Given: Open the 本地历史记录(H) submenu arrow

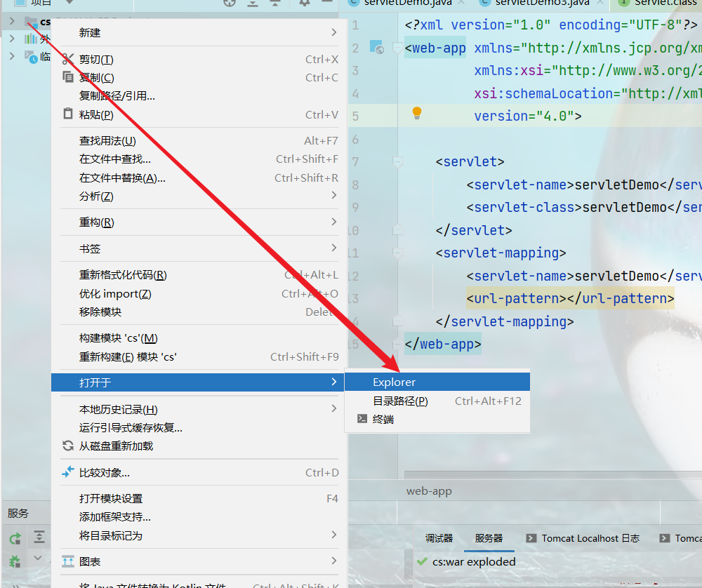Looking at the screenshot, I should (x=334, y=408).
